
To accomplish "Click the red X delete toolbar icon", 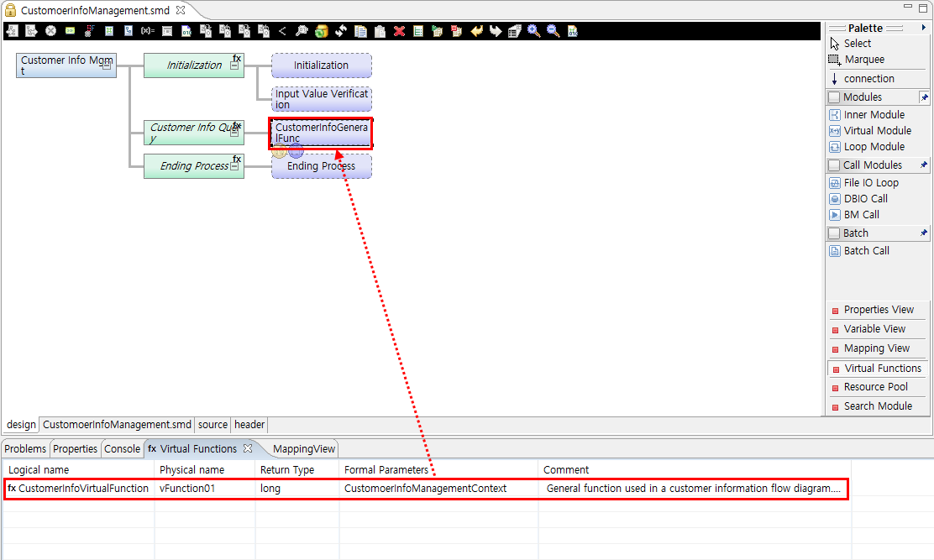I will point(398,30).
